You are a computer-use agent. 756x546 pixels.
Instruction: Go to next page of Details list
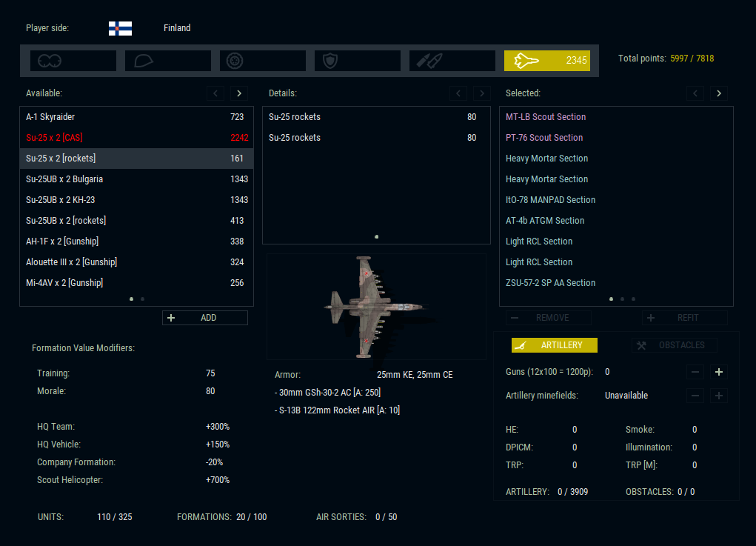tap(481, 93)
